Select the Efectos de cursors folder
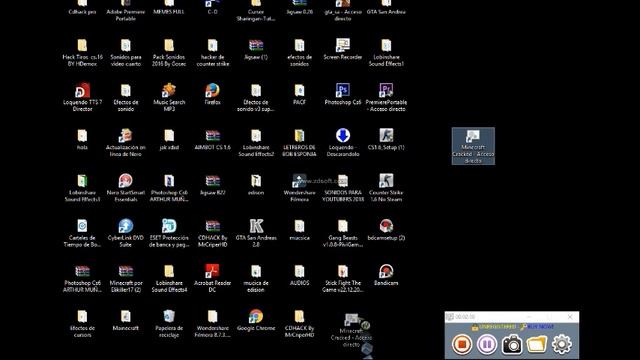 (x=82, y=323)
